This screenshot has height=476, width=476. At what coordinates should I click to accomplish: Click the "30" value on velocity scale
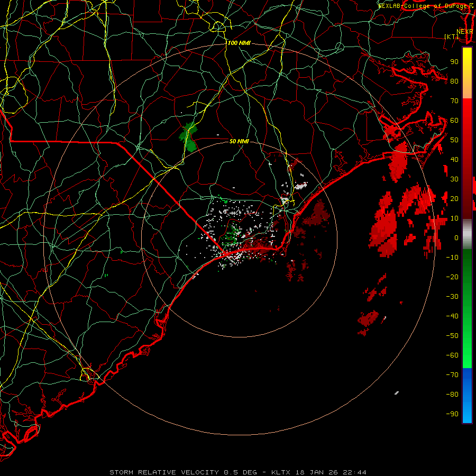coord(454,179)
